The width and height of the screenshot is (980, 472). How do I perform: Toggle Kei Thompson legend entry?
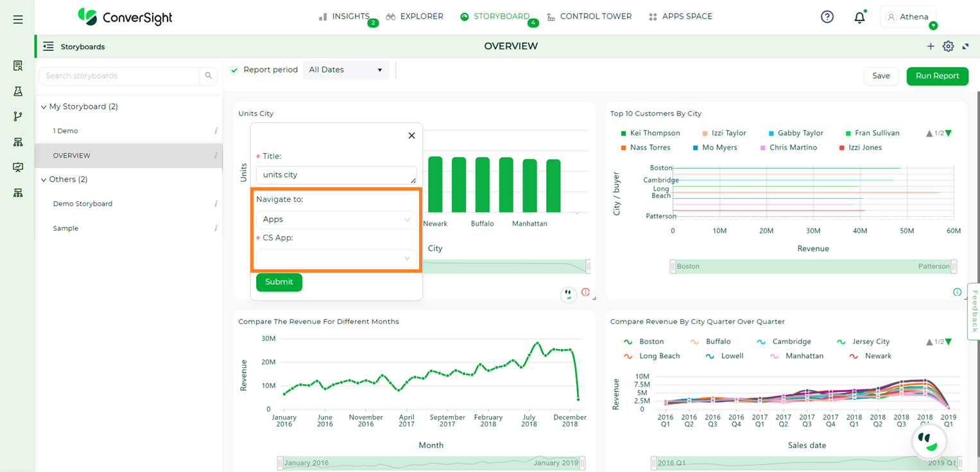649,133
